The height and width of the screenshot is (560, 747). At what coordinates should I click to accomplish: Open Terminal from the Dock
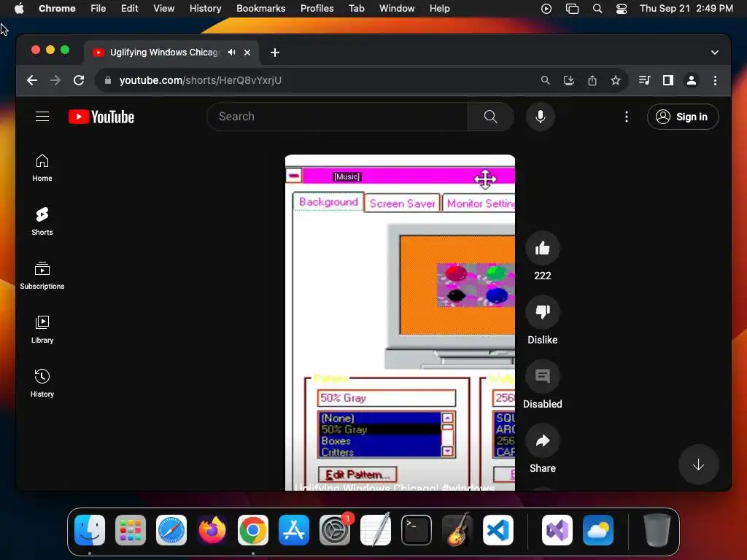click(417, 530)
